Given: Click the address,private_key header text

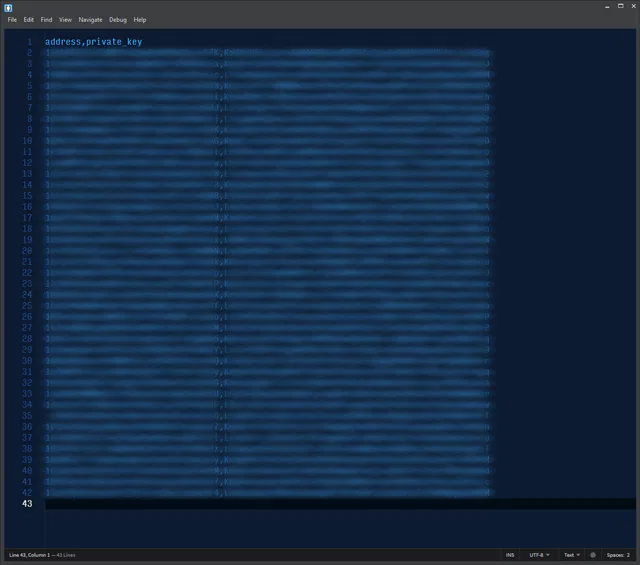Looking at the screenshot, I should click(93, 42).
